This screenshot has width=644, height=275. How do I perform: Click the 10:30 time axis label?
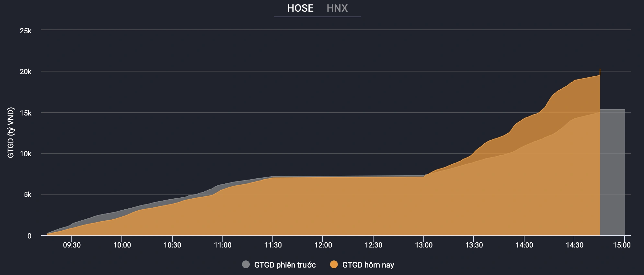(x=172, y=245)
